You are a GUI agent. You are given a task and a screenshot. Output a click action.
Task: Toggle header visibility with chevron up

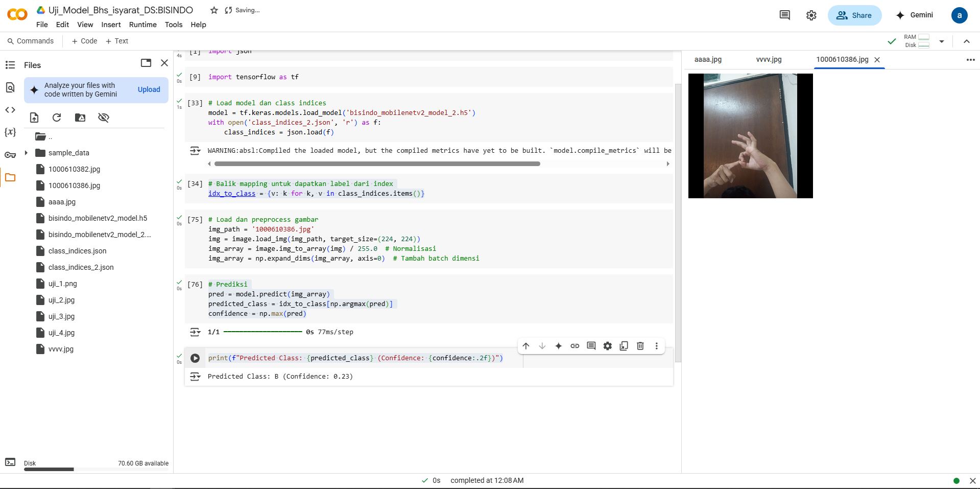click(966, 41)
